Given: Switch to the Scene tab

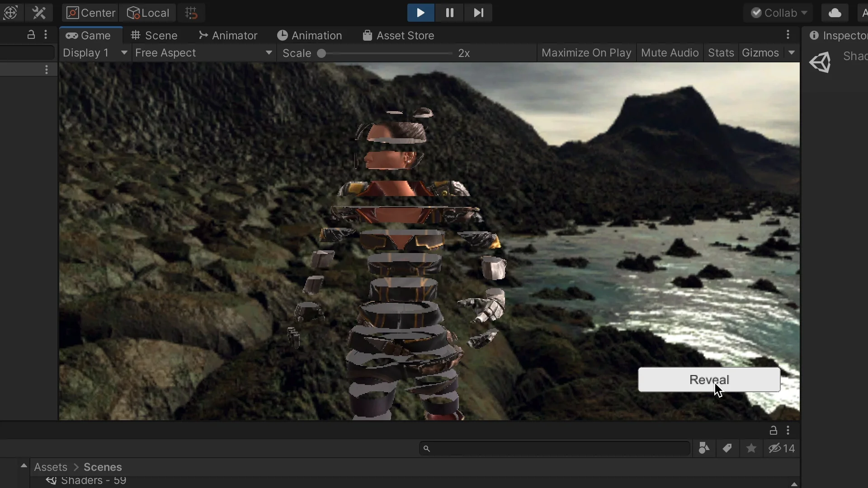Looking at the screenshot, I should coord(154,35).
